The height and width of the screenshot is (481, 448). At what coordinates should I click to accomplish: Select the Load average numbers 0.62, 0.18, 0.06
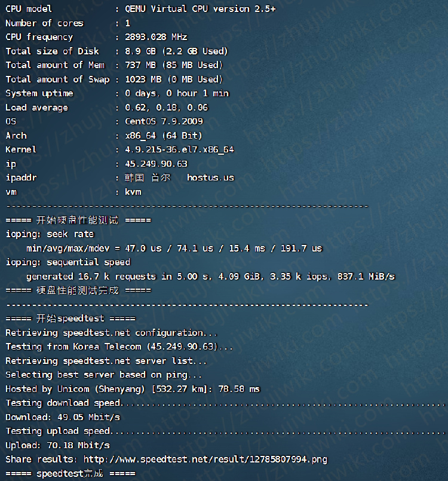[167, 108]
